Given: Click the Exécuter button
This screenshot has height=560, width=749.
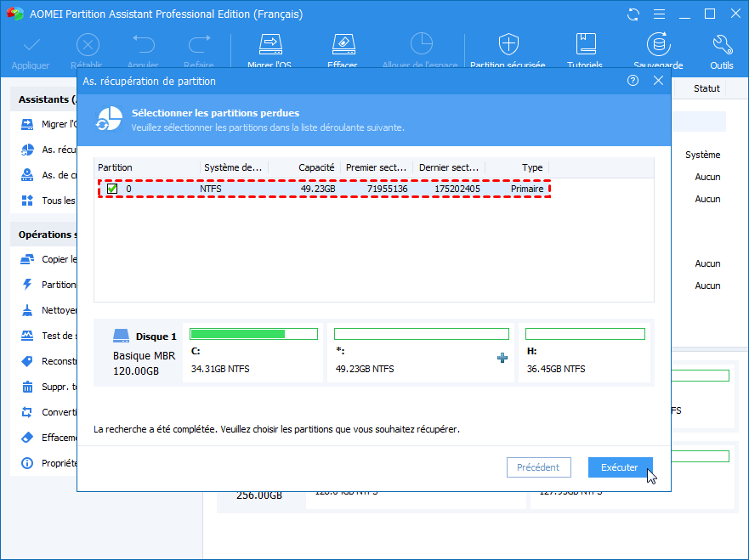Looking at the screenshot, I should click(x=620, y=467).
